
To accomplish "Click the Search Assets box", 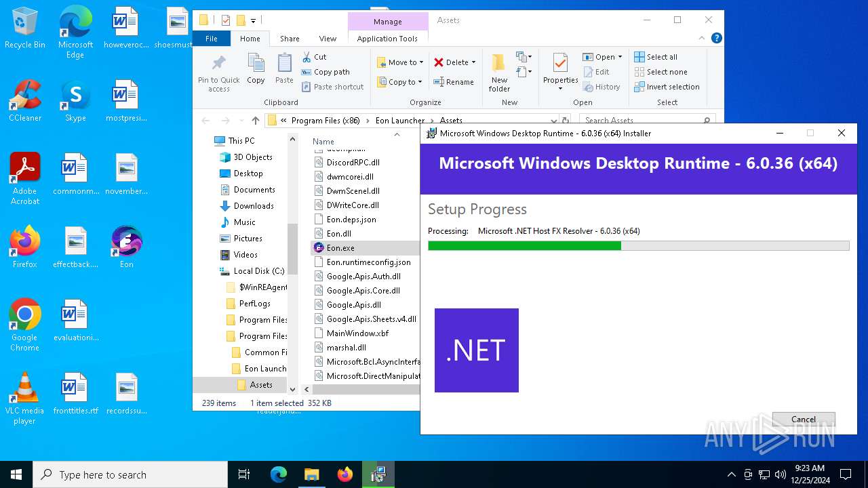I will 648,121.
